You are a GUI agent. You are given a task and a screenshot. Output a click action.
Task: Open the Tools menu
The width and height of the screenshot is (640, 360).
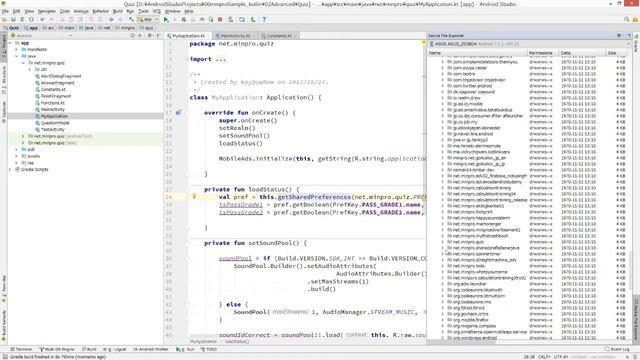[x=143, y=11]
